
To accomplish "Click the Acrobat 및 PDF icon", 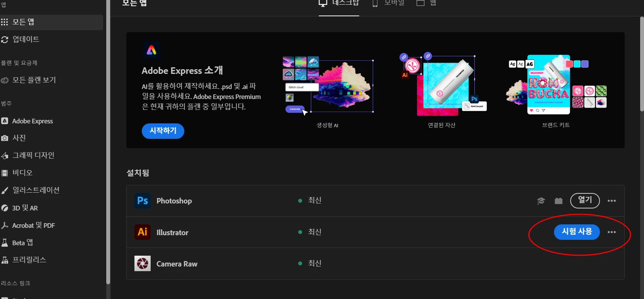I will (5, 225).
